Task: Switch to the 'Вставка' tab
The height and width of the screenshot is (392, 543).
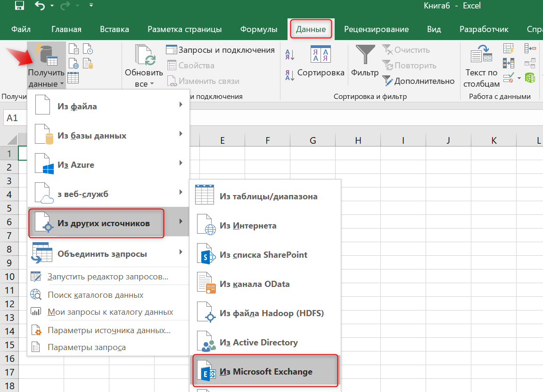Action: coord(114,29)
